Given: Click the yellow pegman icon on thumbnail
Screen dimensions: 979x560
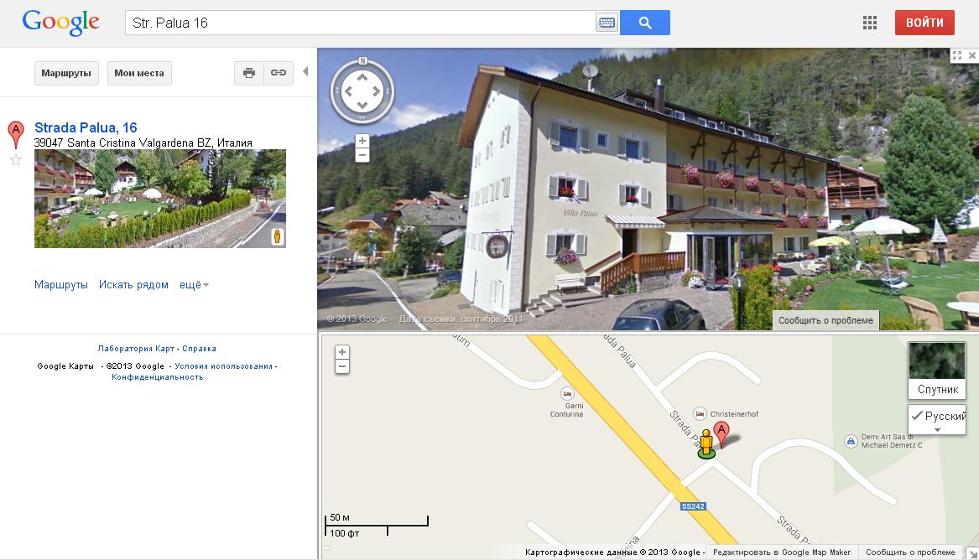Looking at the screenshot, I should tap(277, 236).
